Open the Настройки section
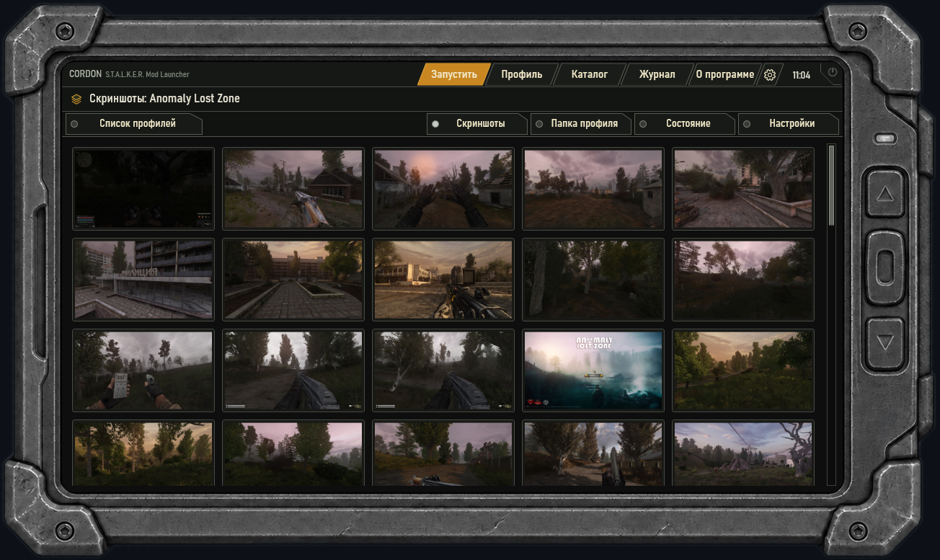The image size is (940, 560). point(789,123)
